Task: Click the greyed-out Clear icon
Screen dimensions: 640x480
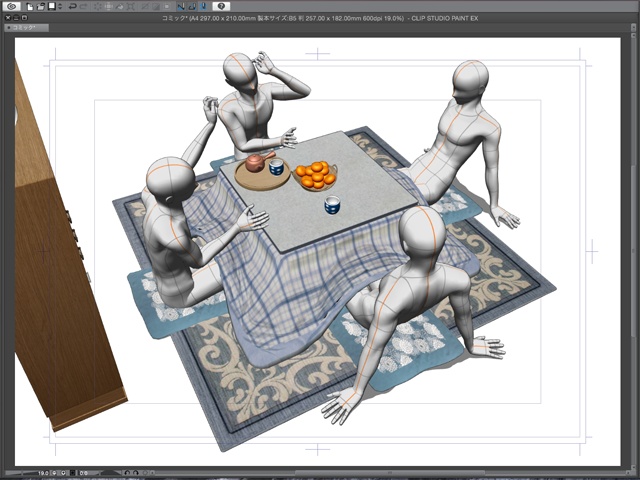Action: [x=98, y=7]
